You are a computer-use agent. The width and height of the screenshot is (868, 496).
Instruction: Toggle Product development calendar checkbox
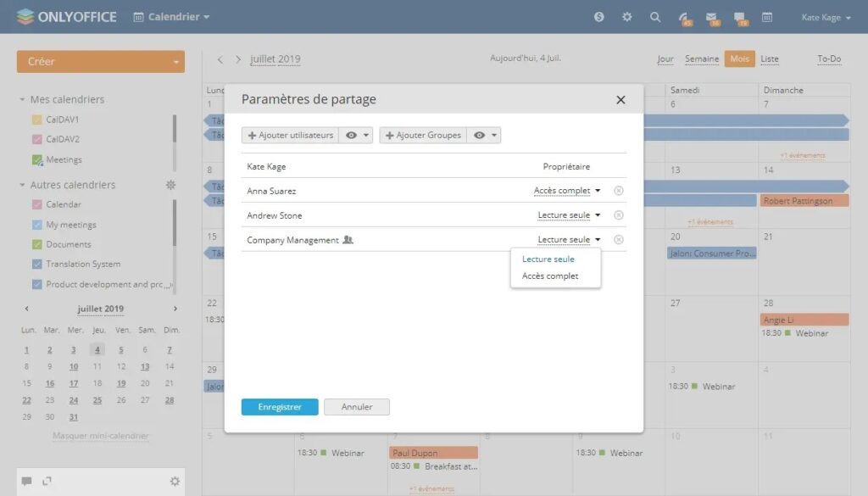click(37, 285)
